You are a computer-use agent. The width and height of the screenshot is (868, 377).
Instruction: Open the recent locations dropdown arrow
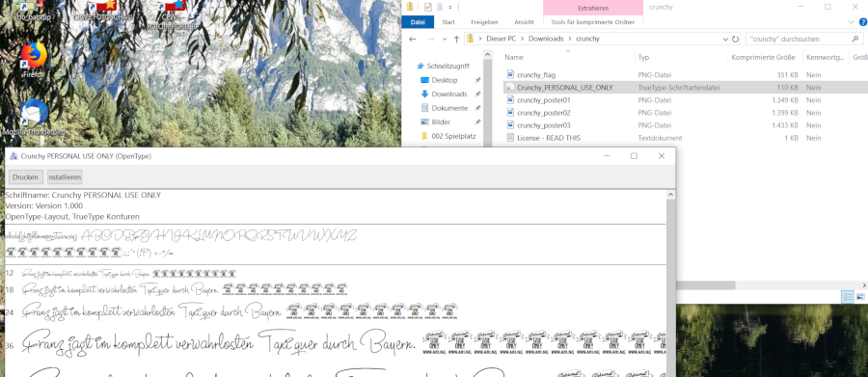[444, 40]
